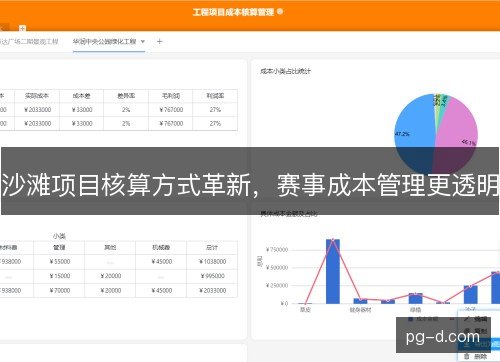Select the 华润中央公园绿化工程 tab
This screenshot has width=500, height=362.
pos(104,41)
